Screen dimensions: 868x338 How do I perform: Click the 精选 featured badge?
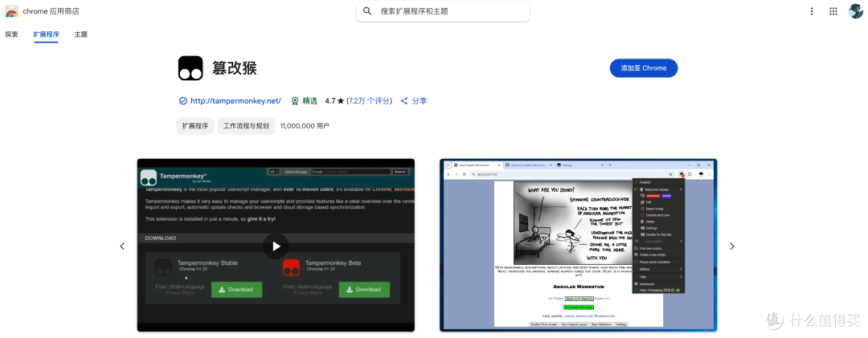305,100
